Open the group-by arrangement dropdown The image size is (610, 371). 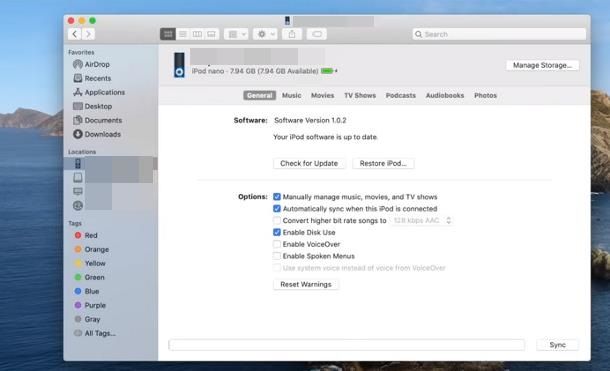point(236,34)
